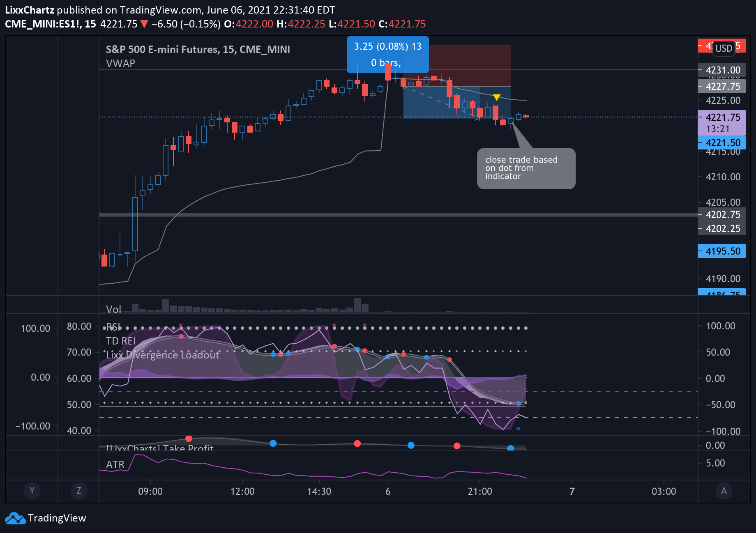Click the TradingView logo
756x533 pixels.
(x=46, y=518)
